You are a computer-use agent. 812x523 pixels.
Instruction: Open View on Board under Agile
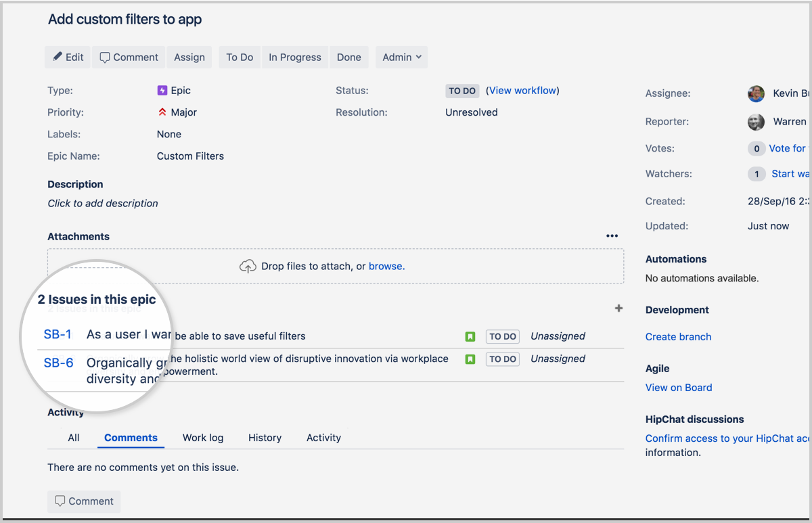pos(679,387)
